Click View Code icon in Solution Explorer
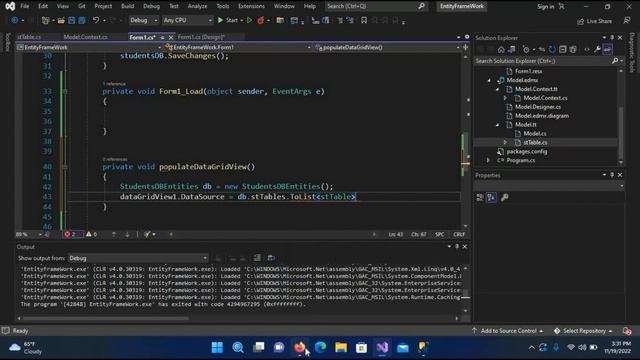This screenshot has height=360, width=640. pos(587,49)
